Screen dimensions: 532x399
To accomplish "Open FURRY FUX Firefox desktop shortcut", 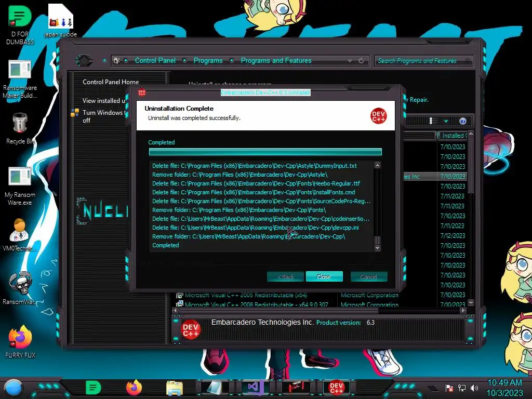I will (x=20, y=341).
